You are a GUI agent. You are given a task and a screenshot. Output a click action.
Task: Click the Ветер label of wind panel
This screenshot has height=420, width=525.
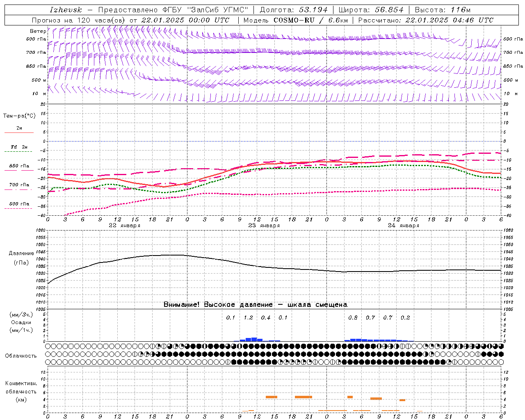point(38,31)
